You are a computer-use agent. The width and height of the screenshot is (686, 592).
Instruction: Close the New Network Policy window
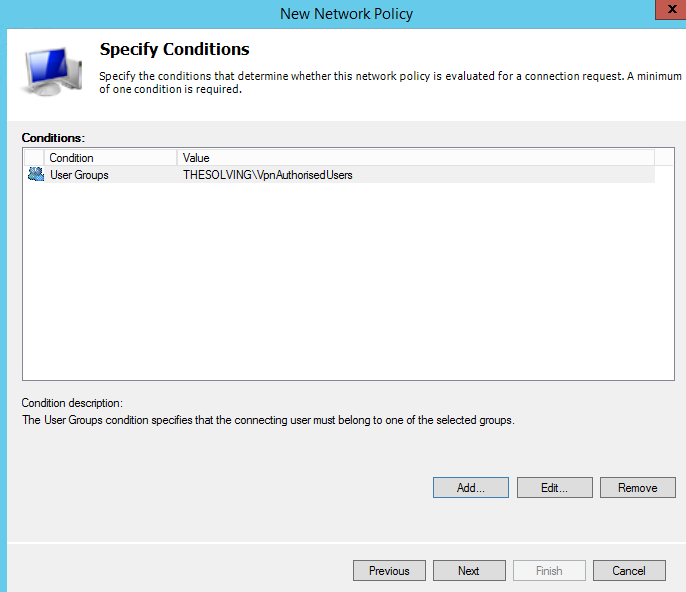662,12
